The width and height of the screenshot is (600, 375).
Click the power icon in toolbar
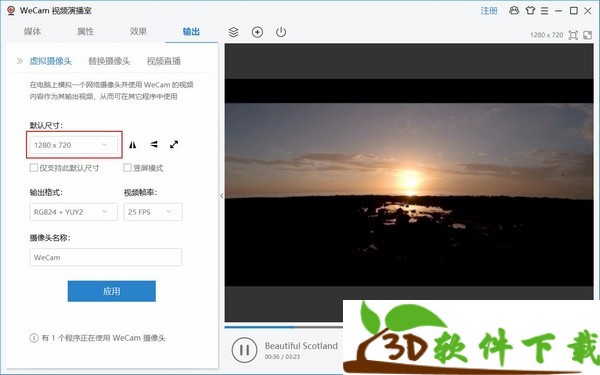(281, 32)
